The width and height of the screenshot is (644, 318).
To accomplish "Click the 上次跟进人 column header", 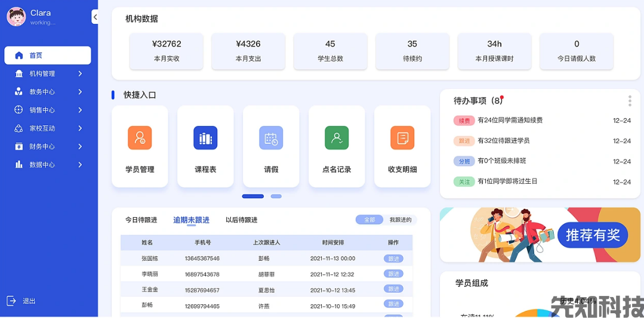I will (266, 242).
